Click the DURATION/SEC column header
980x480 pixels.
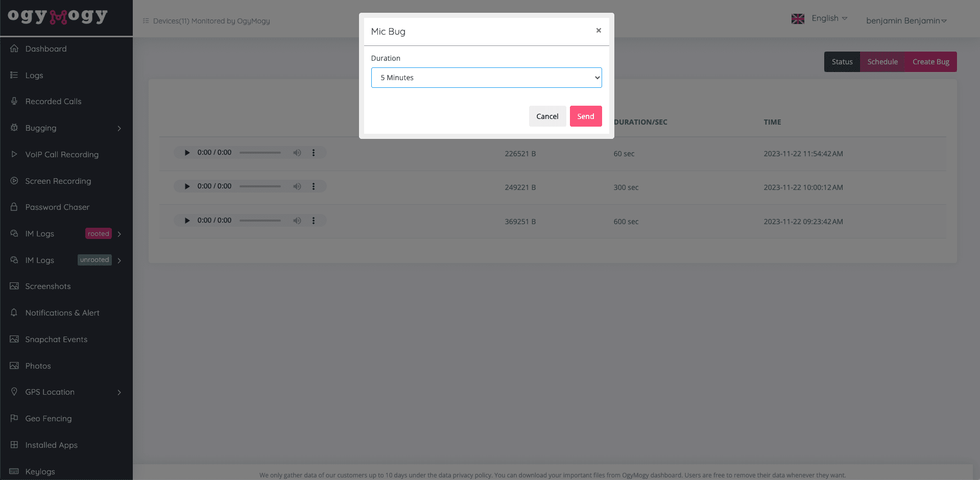pyautogui.click(x=640, y=122)
